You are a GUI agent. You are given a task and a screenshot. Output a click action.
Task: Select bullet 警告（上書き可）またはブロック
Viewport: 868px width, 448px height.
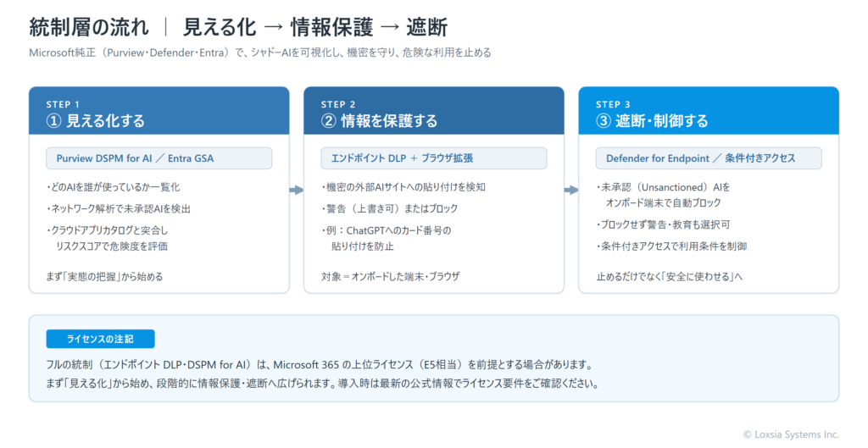(x=390, y=208)
